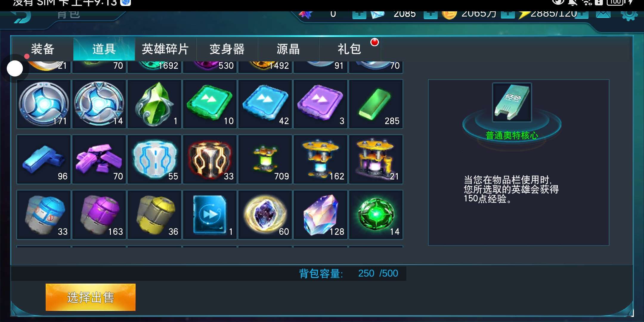Select the purple fast-forward card with count 3

click(x=321, y=104)
